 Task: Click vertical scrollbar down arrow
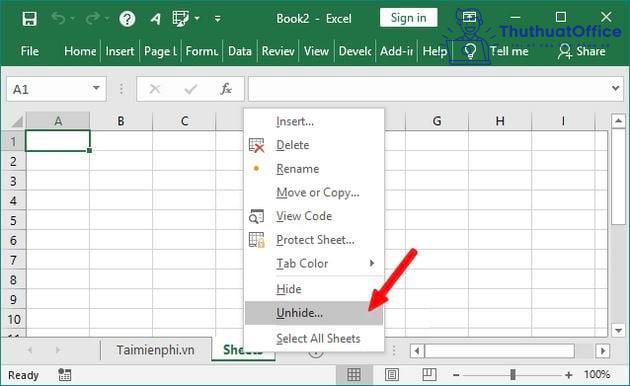click(618, 331)
